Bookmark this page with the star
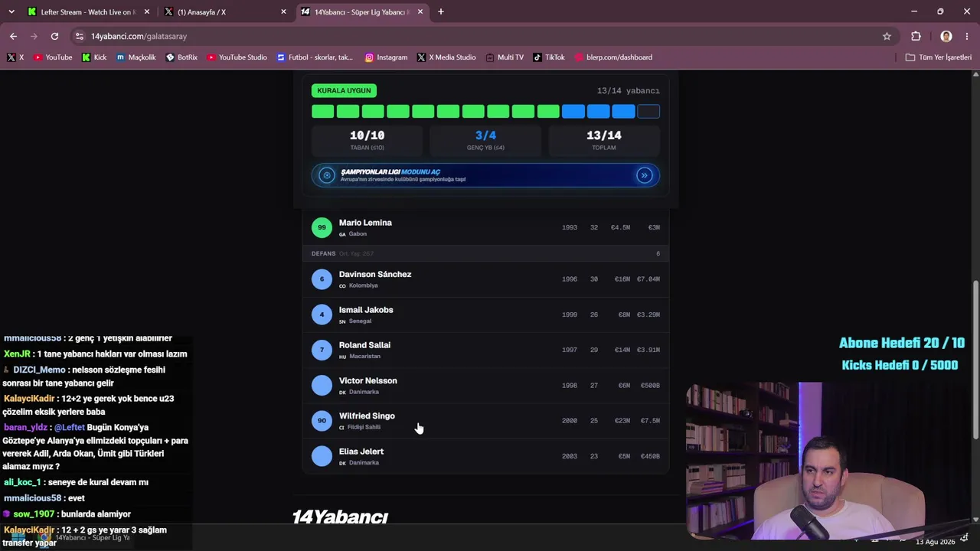Viewport: 980px width, 551px height. (887, 36)
